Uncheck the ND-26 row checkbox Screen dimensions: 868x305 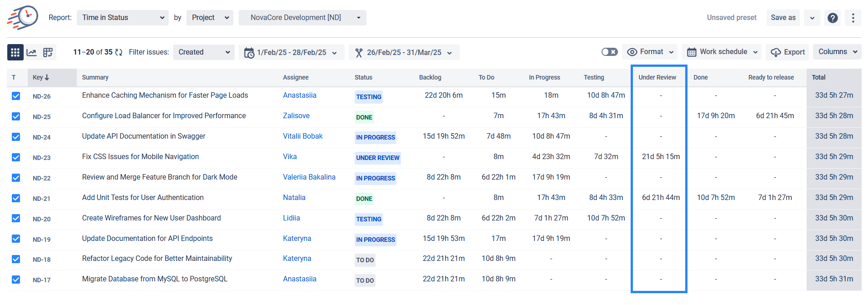tap(16, 96)
